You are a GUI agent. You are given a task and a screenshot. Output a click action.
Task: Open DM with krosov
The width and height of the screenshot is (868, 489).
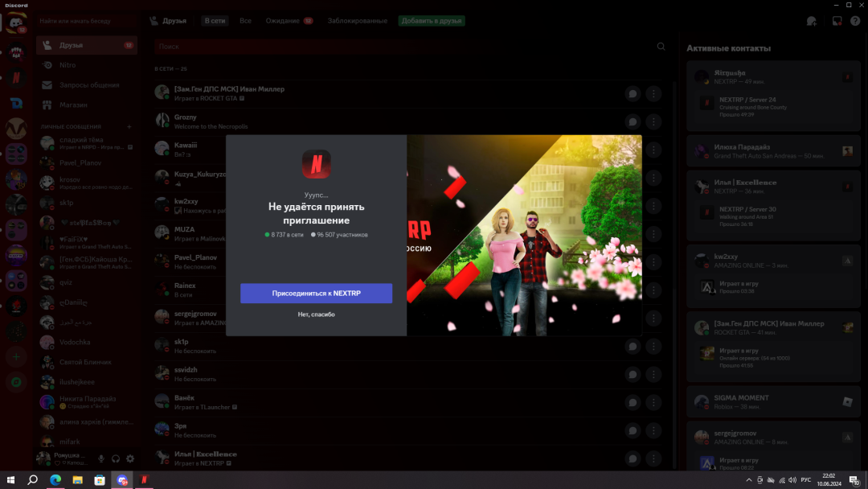86,183
